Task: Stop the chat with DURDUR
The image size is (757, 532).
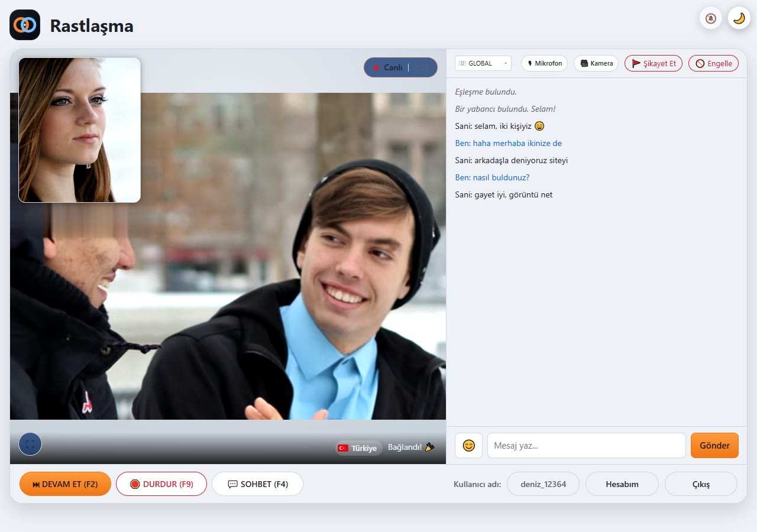Action: pos(161,484)
